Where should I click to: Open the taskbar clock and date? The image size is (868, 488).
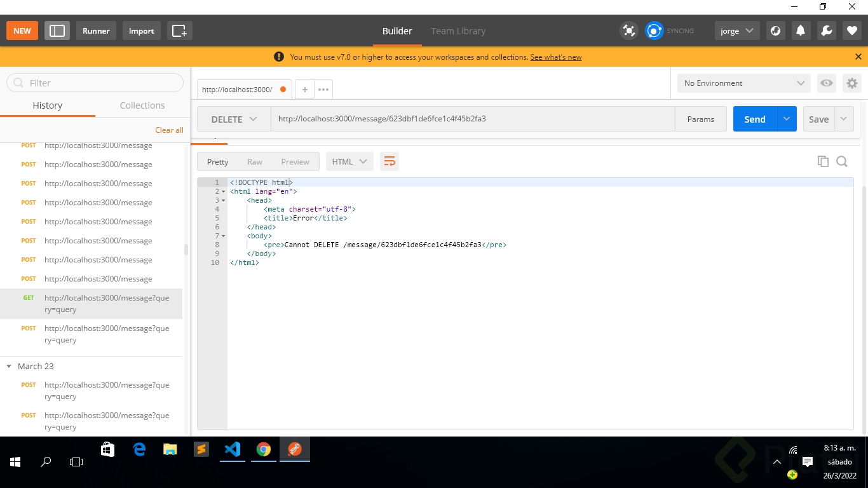[x=839, y=462]
